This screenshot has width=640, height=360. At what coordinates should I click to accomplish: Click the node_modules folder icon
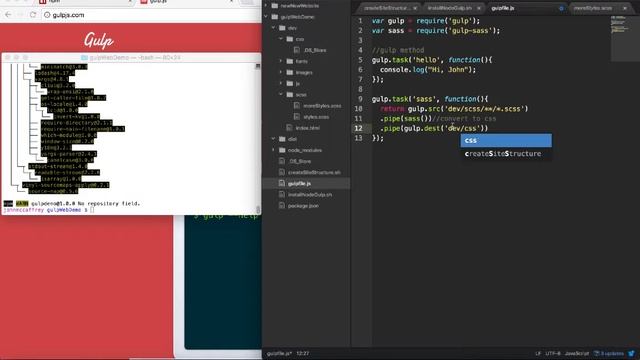(x=282, y=150)
